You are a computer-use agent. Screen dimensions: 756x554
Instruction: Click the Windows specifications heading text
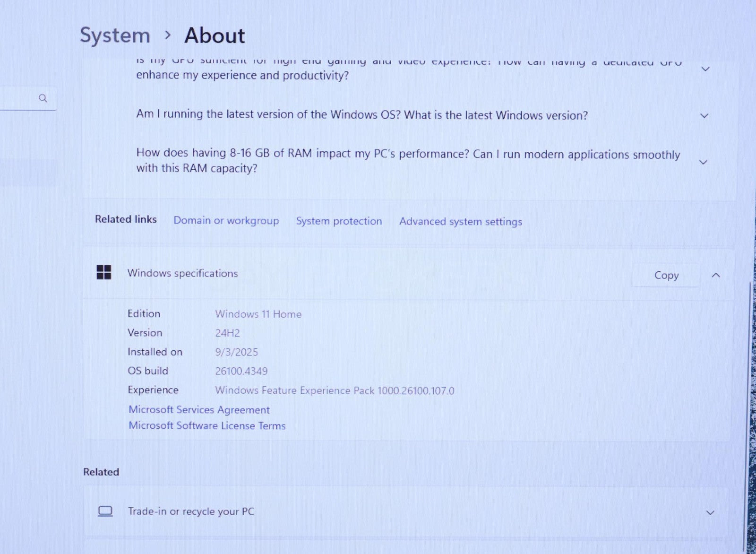[x=182, y=273]
